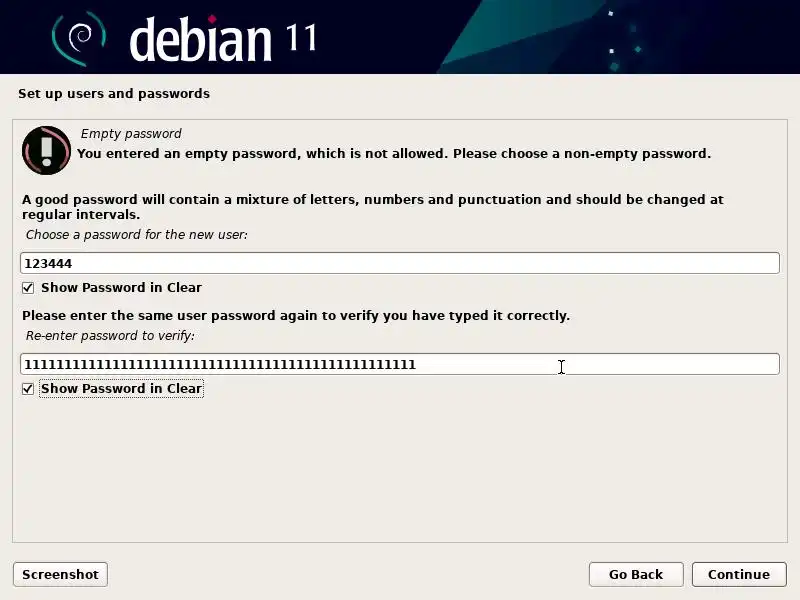Click the 'Set up users and passwords' heading
The height and width of the screenshot is (600, 800).
pyautogui.click(x=114, y=93)
